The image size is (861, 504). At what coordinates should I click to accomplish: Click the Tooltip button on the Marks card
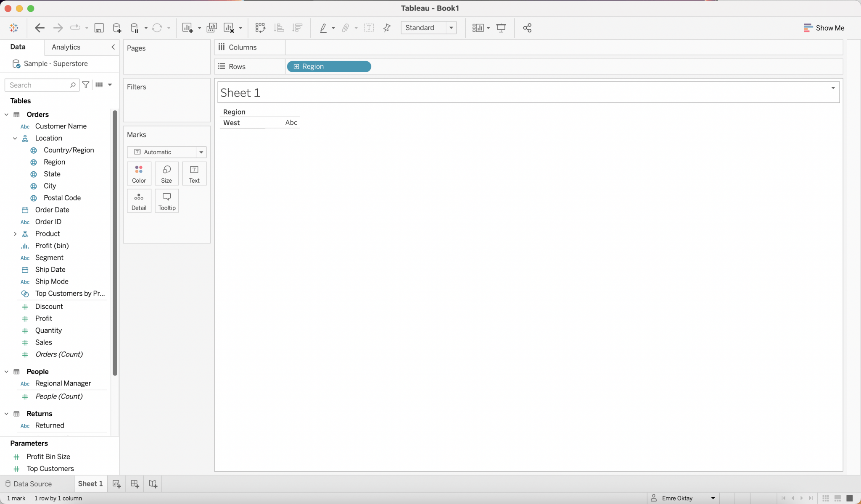click(x=166, y=201)
